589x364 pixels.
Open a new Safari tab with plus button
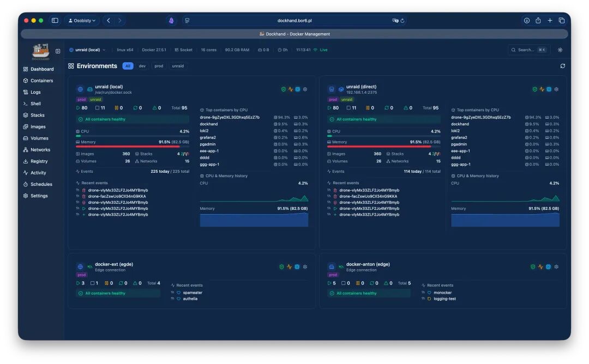(550, 21)
